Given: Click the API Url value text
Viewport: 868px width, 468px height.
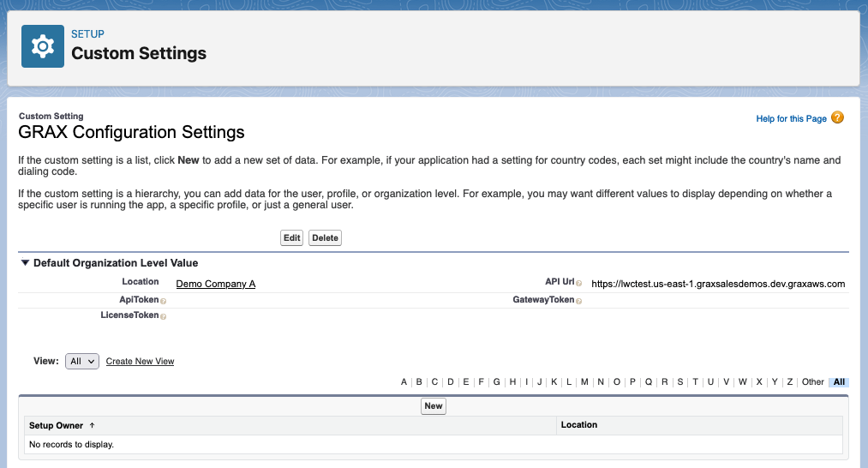Looking at the screenshot, I should click(718, 284).
